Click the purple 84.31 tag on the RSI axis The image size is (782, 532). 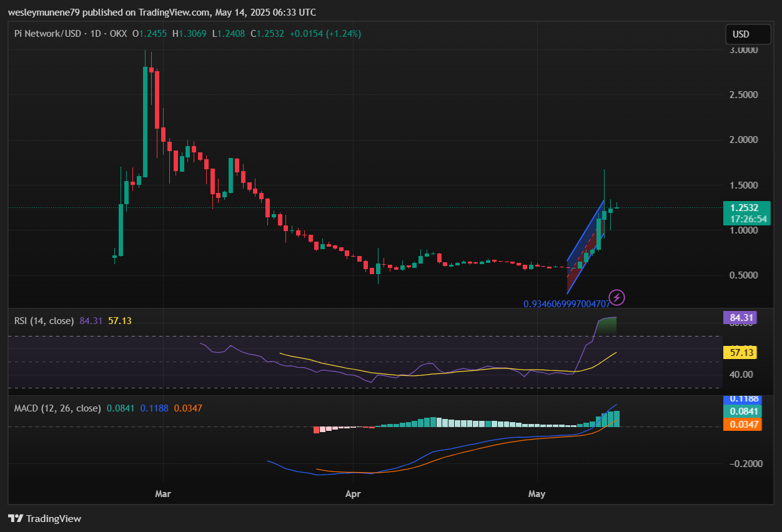point(740,318)
